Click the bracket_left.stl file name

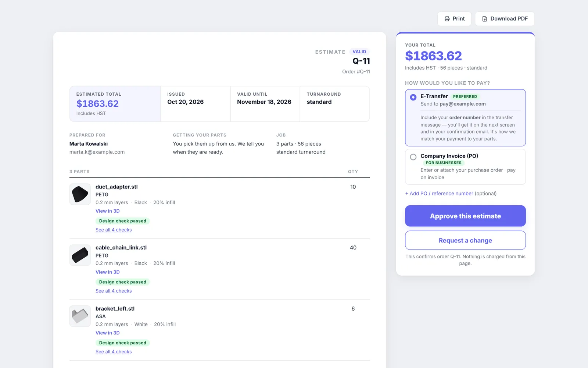(x=115, y=308)
